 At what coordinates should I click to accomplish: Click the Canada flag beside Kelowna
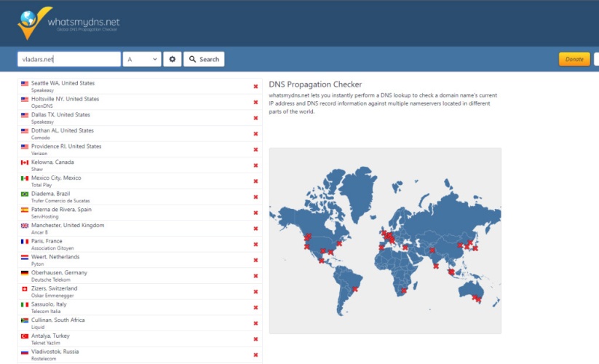coord(25,162)
